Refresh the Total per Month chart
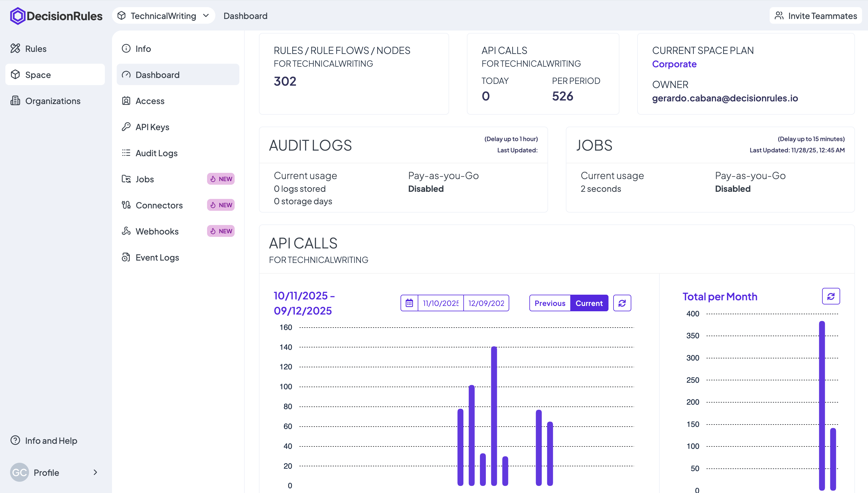Viewport: 868px width, 493px height. click(x=831, y=296)
